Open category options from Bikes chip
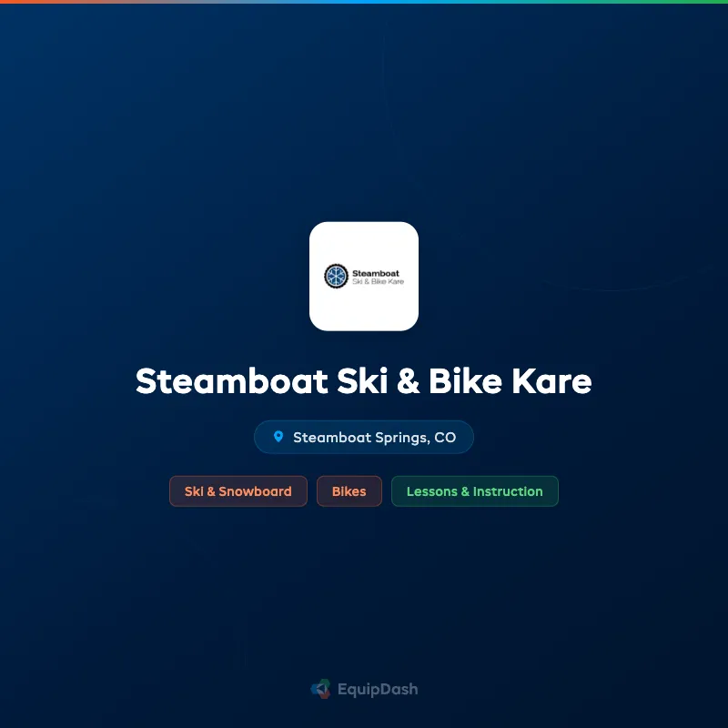The image size is (728, 728). pos(349,491)
